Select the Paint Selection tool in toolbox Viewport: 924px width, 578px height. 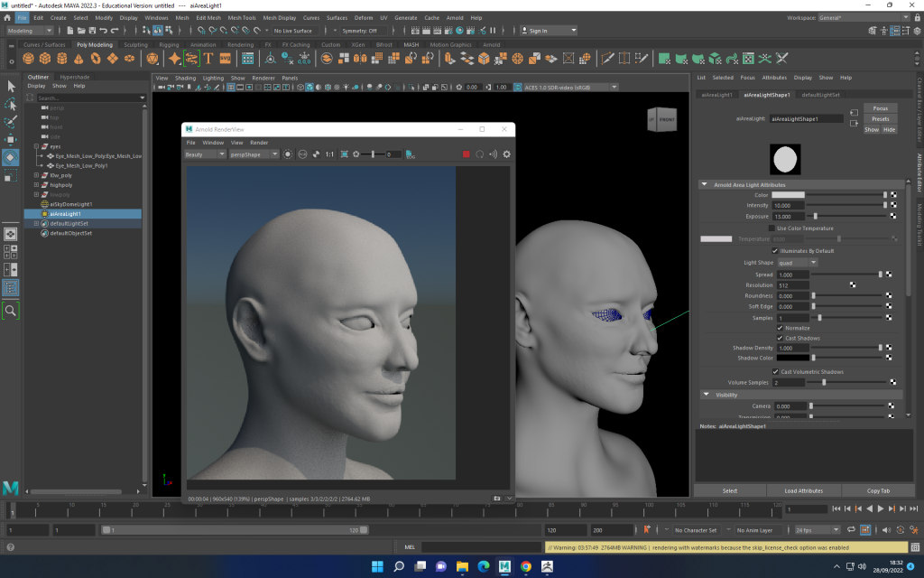click(x=11, y=122)
